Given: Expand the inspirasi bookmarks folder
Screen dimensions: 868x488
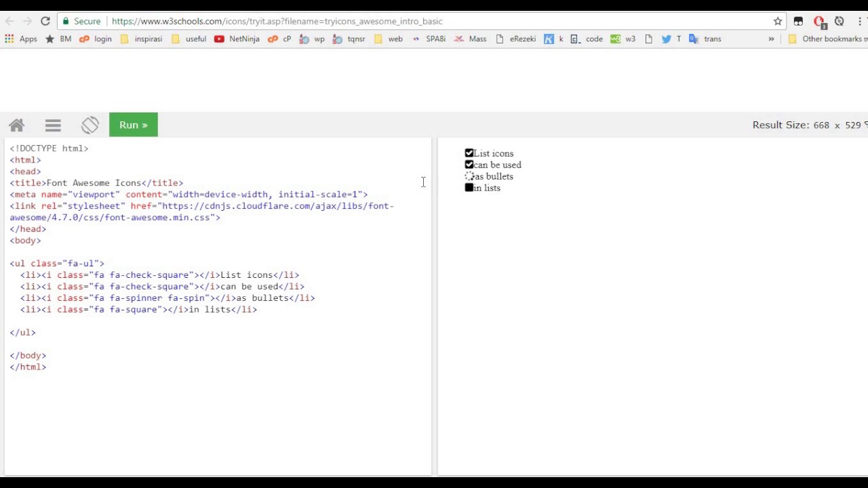Looking at the screenshot, I should click(x=141, y=39).
